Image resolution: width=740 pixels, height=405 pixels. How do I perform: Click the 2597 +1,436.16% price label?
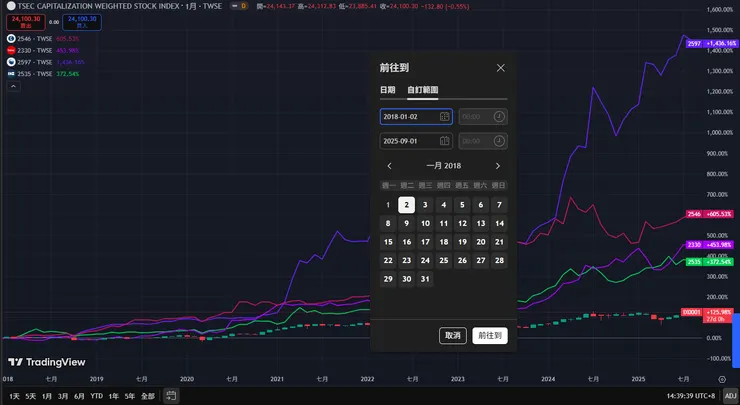point(712,43)
